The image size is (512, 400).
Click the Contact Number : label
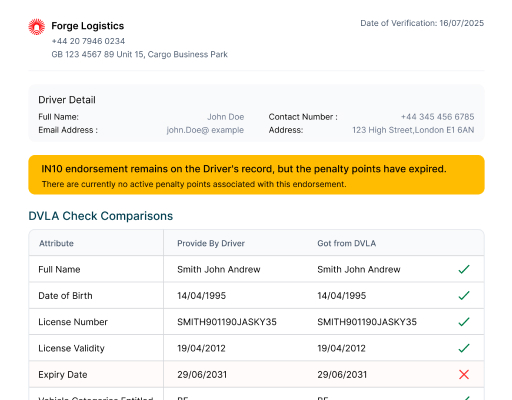[303, 117]
